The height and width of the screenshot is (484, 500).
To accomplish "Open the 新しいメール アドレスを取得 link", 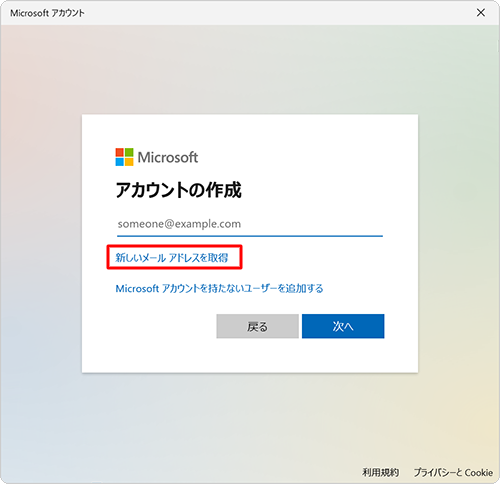I will point(172,258).
